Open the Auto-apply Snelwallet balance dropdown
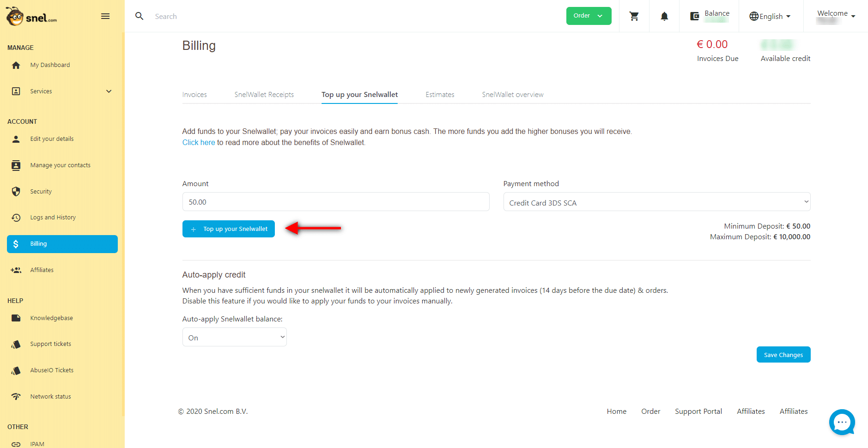Image resolution: width=868 pixels, height=448 pixels. coord(234,337)
